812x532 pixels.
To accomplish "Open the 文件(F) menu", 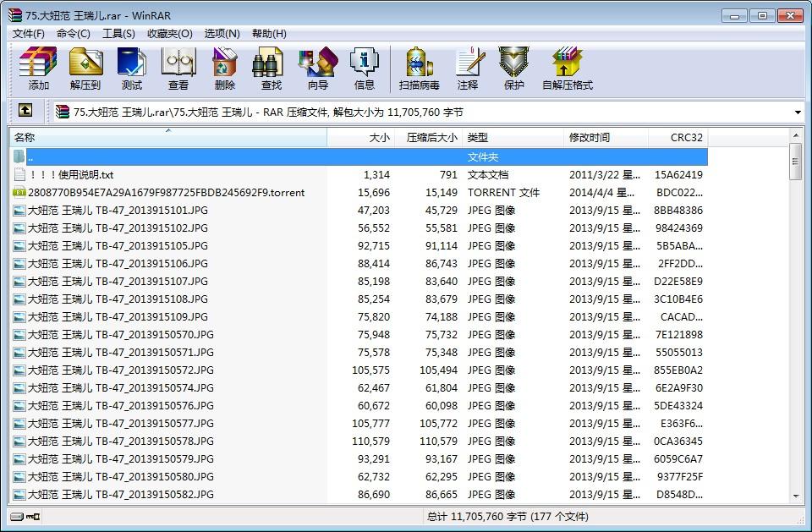I will [29, 34].
